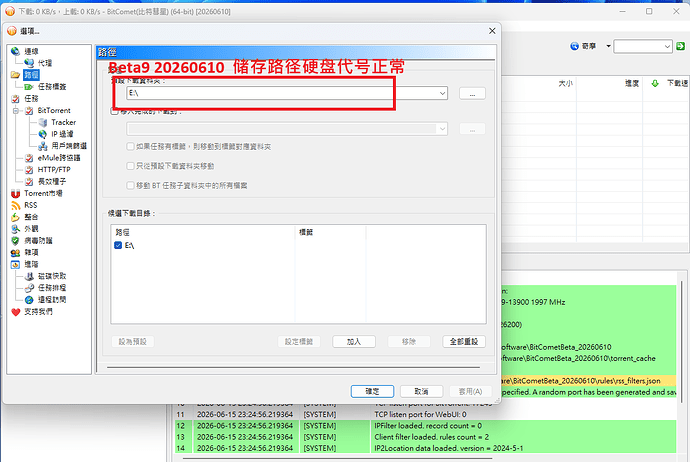Browse for default download folder with ... button
This screenshot has width=690, height=462.
click(x=472, y=93)
